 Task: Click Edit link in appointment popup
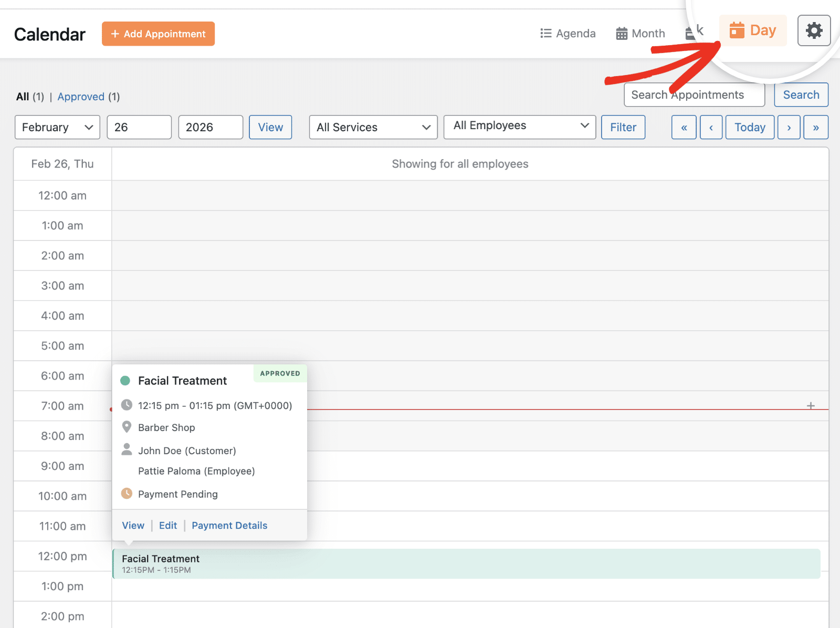168,526
